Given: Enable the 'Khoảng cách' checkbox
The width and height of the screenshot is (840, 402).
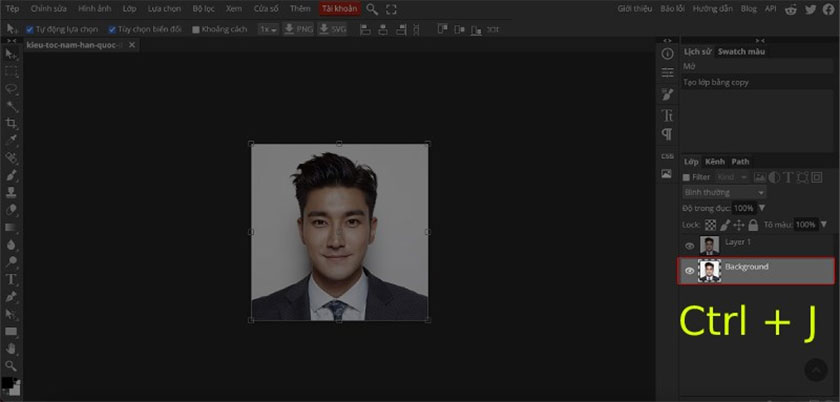Looking at the screenshot, I should [196, 30].
